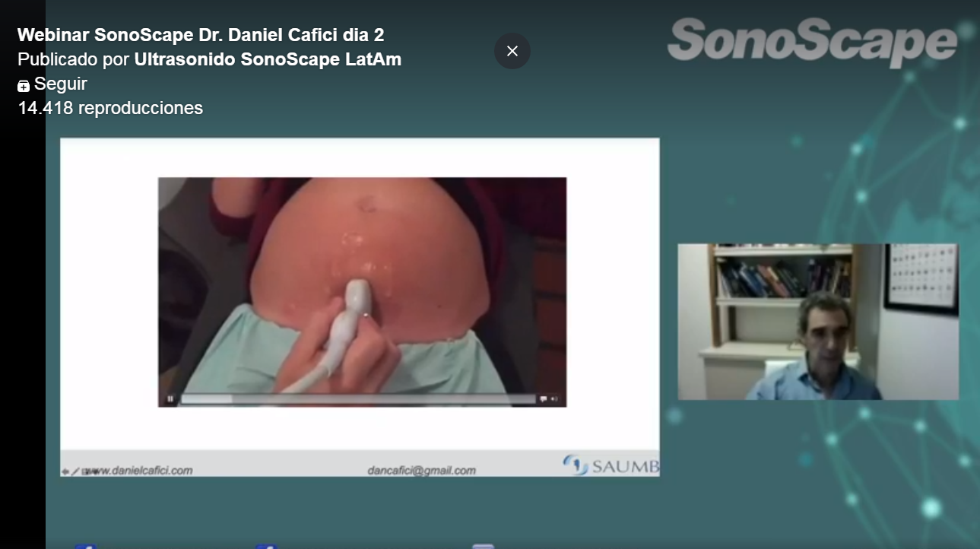The image size is (980, 549).
Task: Toggle captions icon on embedded clip
Action: point(543,398)
